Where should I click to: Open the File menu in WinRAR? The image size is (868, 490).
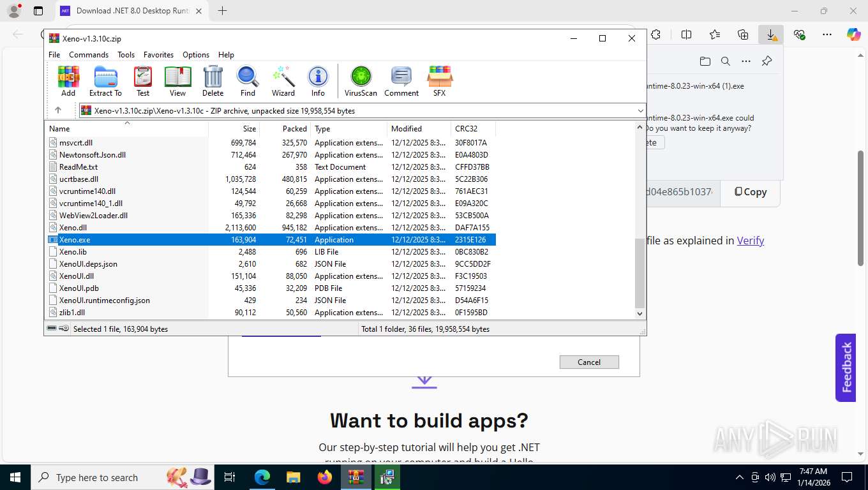(54, 55)
